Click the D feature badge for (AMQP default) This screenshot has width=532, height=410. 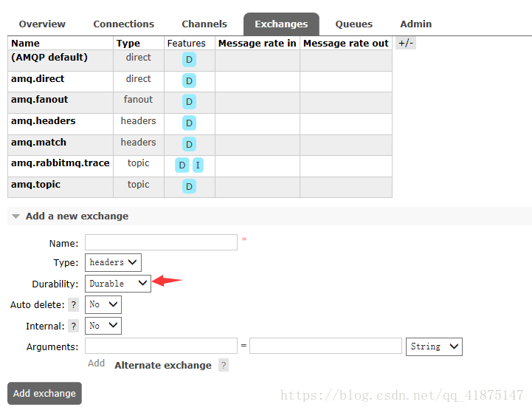190,60
